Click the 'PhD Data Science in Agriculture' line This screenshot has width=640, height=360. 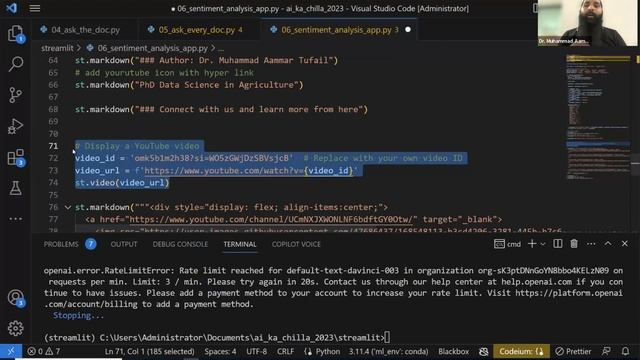click(189, 85)
